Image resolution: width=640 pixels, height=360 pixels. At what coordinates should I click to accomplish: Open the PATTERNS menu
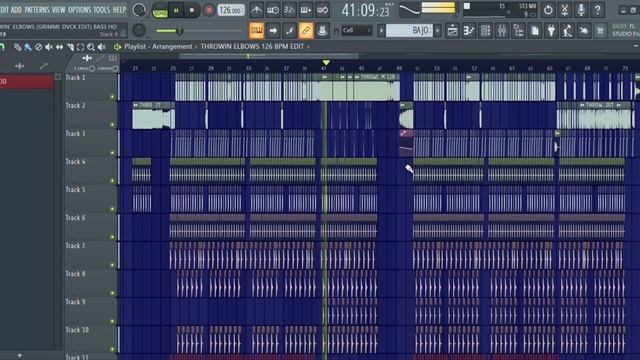(x=37, y=9)
